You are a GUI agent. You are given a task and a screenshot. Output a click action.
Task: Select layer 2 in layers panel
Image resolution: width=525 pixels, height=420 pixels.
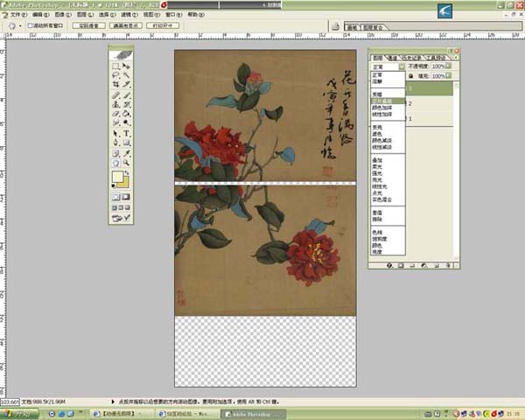pyautogui.click(x=430, y=104)
